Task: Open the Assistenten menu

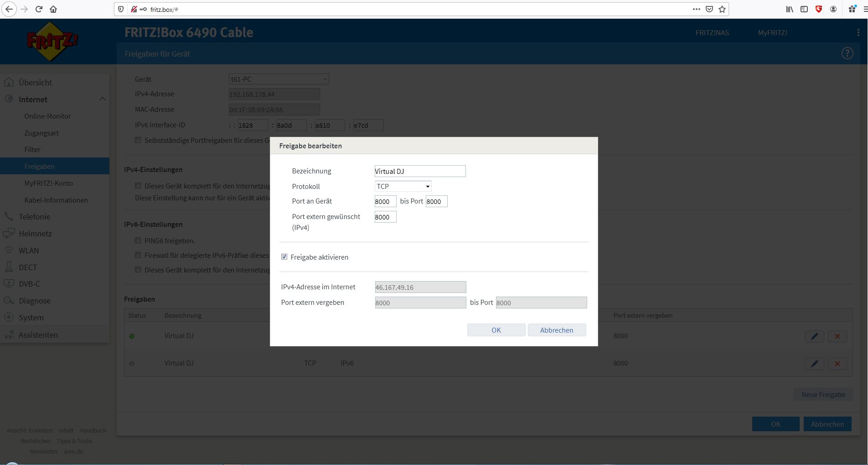Action: (x=38, y=335)
